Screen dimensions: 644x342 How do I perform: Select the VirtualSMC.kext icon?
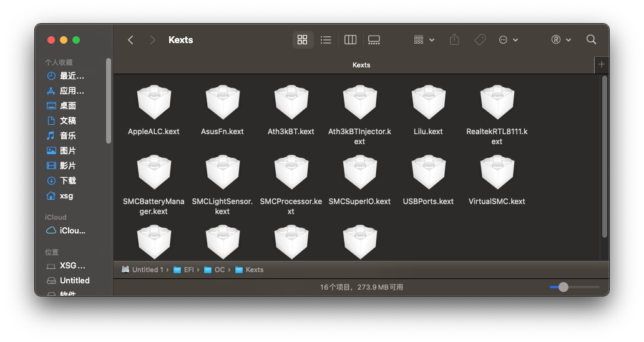[x=497, y=173]
